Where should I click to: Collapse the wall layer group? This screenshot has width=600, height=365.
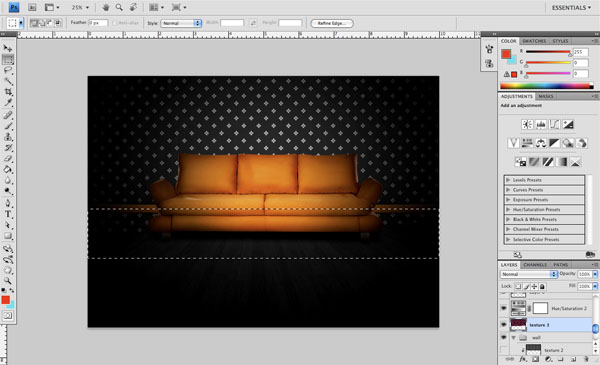pos(514,337)
